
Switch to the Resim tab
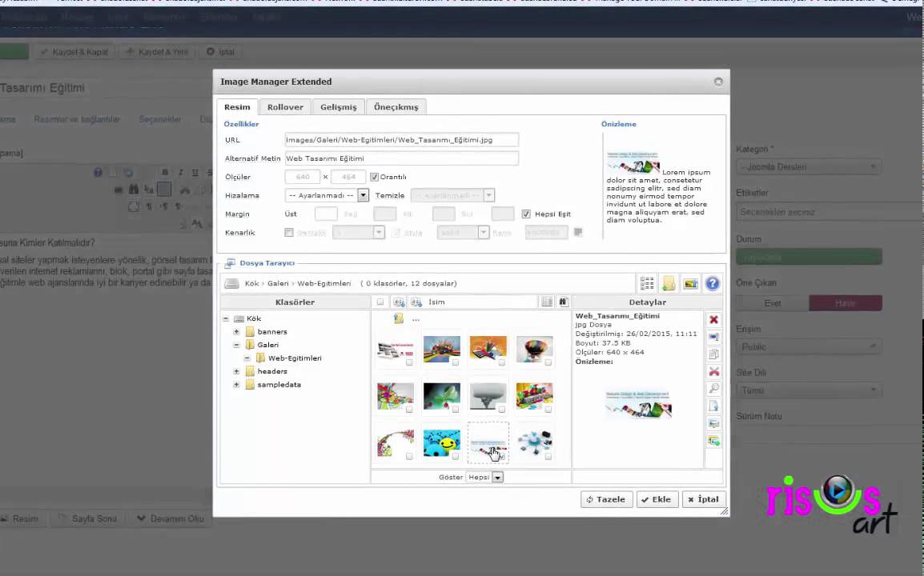click(x=237, y=106)
